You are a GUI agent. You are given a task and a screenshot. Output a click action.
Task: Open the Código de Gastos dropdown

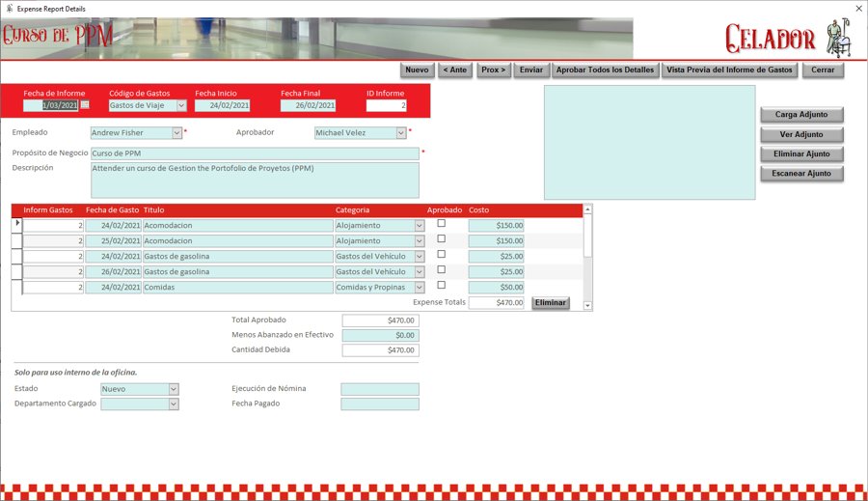click(x=181, y=105)
